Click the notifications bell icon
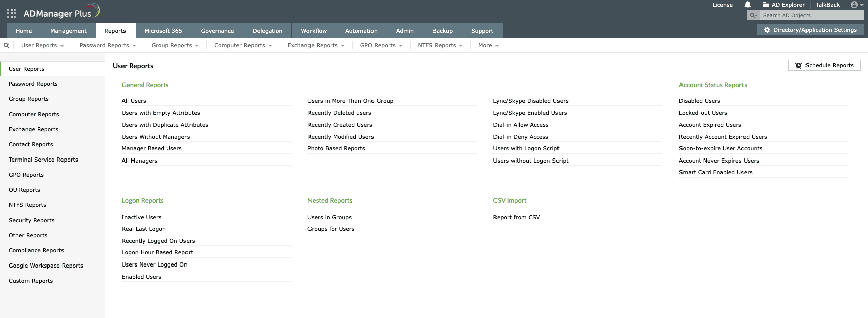 (x=748, y=5)
